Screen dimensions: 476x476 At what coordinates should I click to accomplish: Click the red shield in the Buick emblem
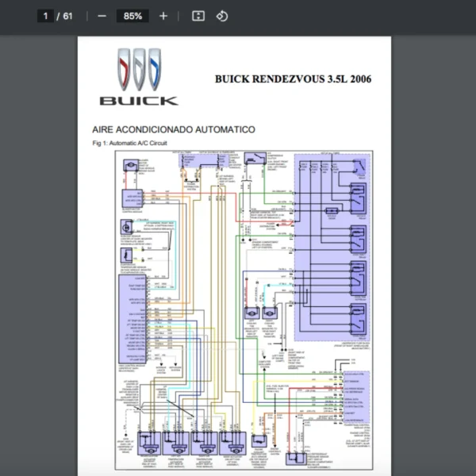[x=124, y=68]
